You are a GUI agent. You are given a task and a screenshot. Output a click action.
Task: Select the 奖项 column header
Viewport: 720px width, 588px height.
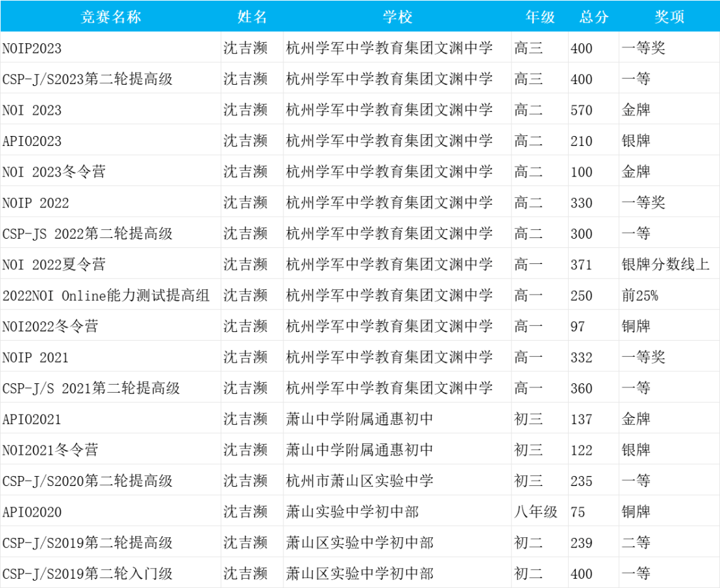point(669,17)
